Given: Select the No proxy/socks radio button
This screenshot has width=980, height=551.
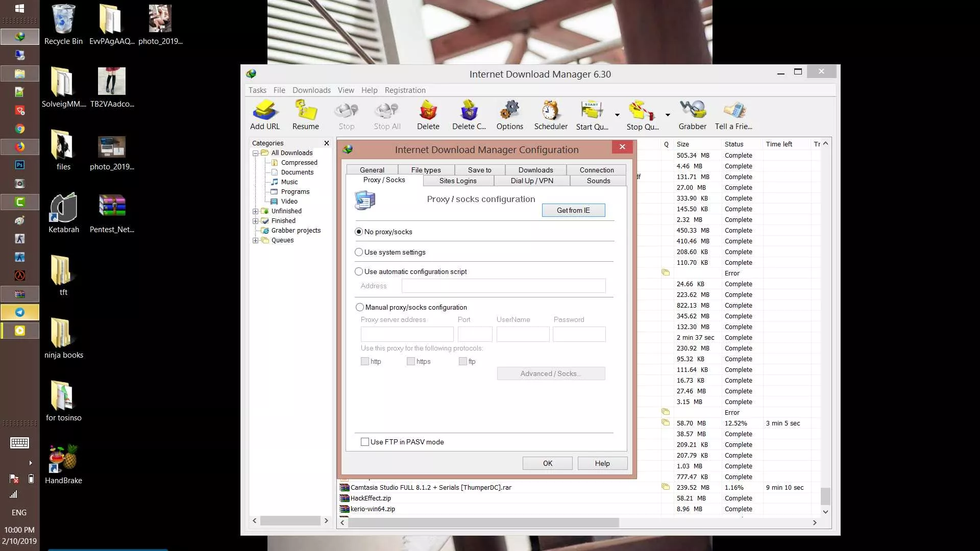Looking at the screenshot, I should click(x=359, y=232).
